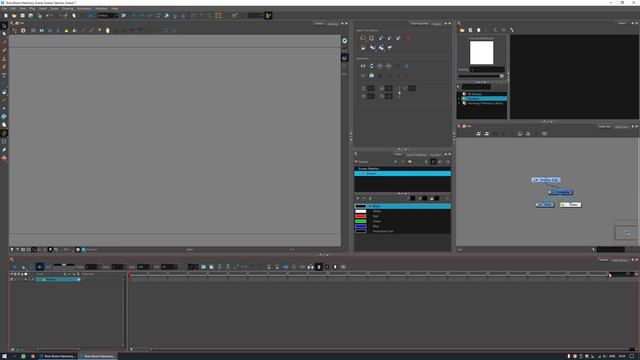The width and height of the screenshot is (640, 360).
Task: Select the highlighted Transform tool
Action: 4,133
